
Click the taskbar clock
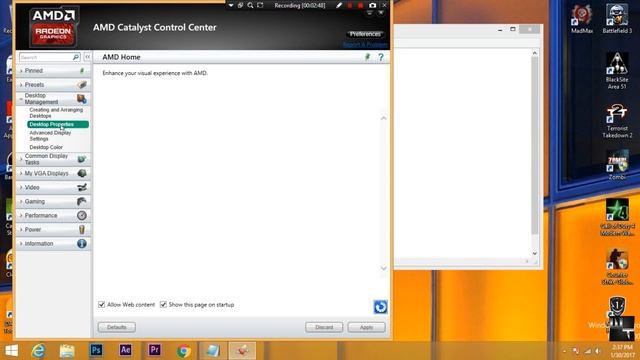point(622,351)
